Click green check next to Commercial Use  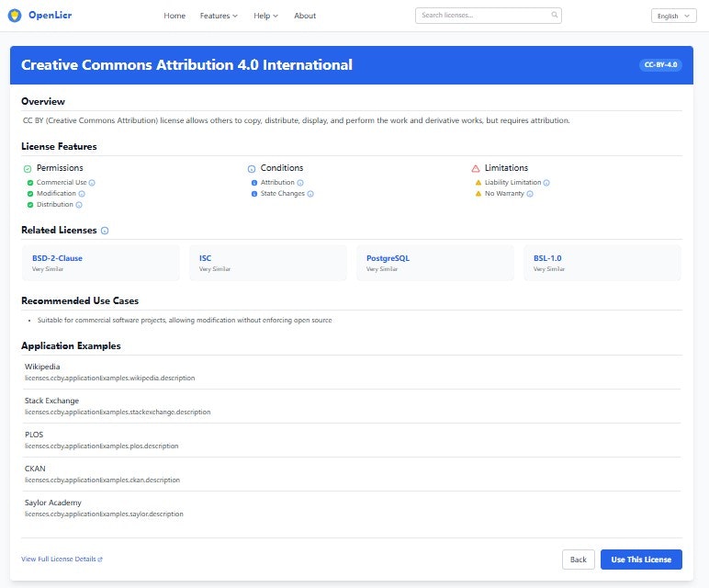click(x=30, y=183)
